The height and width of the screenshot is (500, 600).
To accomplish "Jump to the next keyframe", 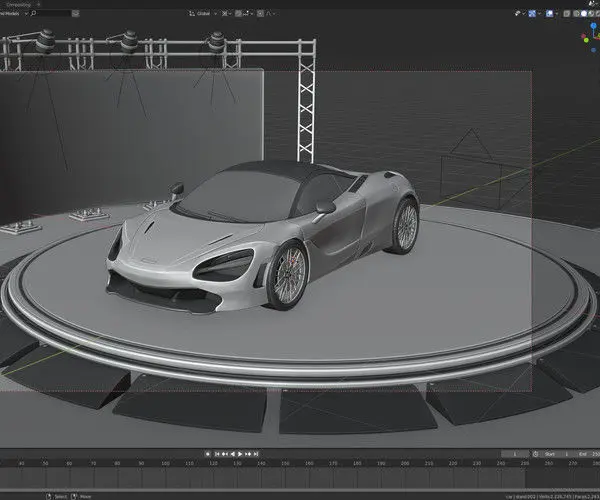I will click(248, 454).
